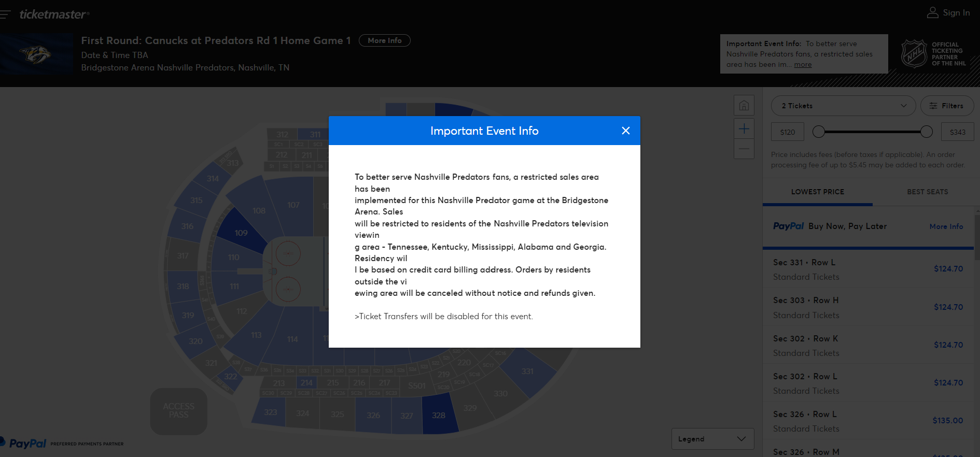Select section 214 on the seat map
The image size is (980, 457).
306,383
